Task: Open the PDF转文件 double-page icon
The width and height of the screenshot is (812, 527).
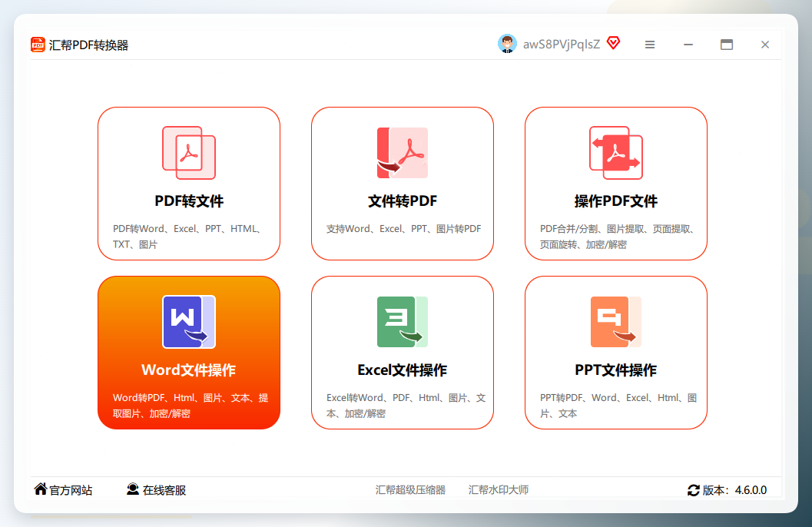Action: point(189,153)
